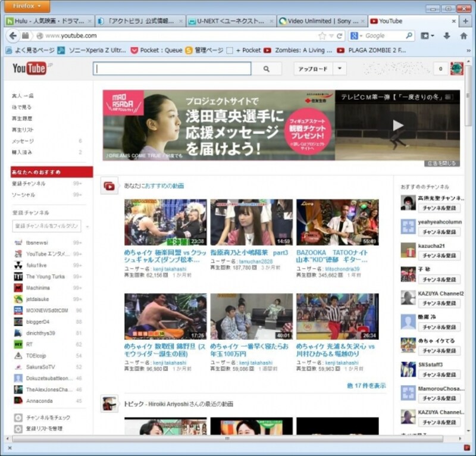Image resolution: width=476 pixels, height=456 pixels.
Task: Click the notification counter showing 0
Action: [440, 68]
